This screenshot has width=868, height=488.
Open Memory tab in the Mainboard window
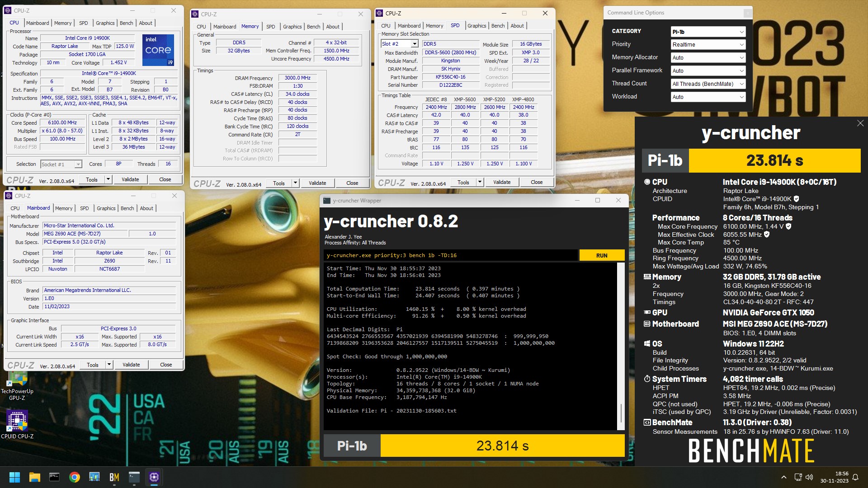pos(64,208)
